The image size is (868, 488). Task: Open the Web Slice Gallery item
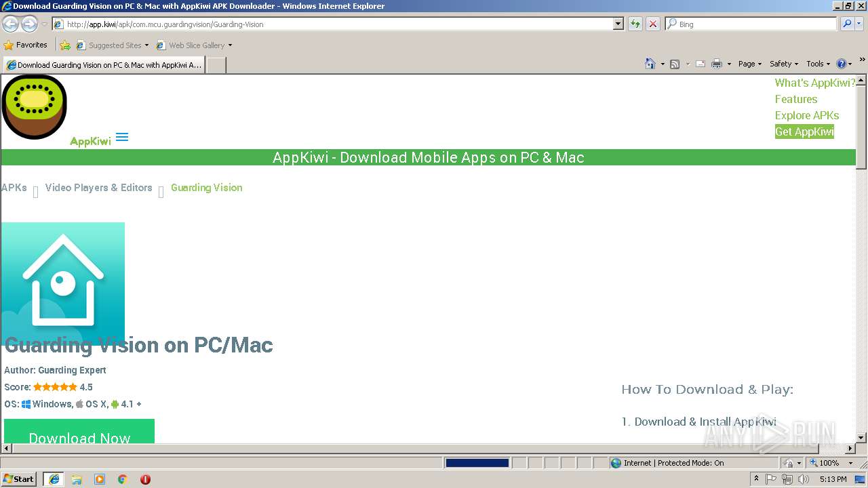click(194, 45)
